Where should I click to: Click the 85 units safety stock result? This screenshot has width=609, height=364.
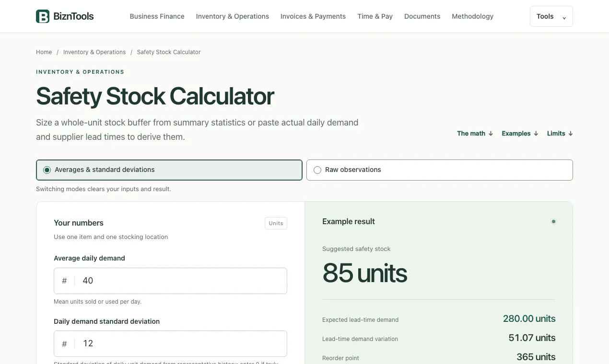tap(364, 273)
